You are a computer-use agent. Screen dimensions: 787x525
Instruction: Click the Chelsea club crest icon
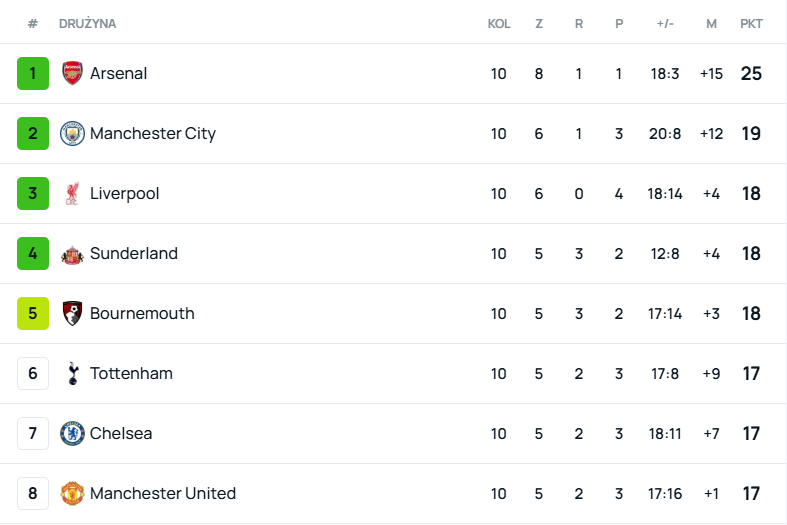coord(72,433)
